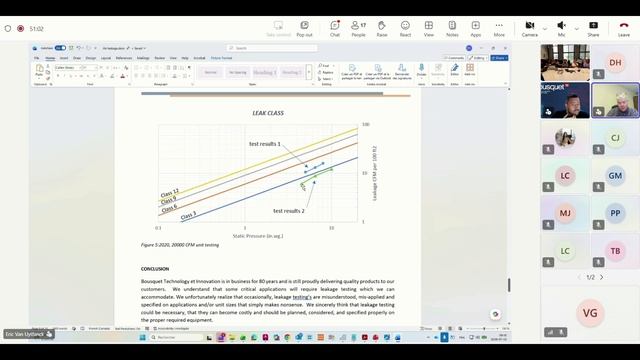Image resolution: width=640 pixels, height=360 pixels.
Task: Expand the camera options arrow
Action: pyautogui.click(x=544, y=29)
